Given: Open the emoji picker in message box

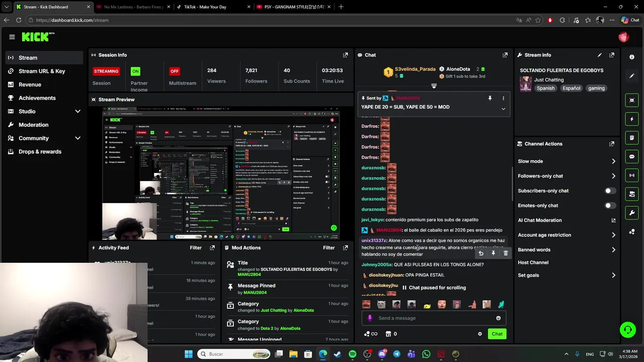Looking at the screenshot, I should [x=498, y=318].
